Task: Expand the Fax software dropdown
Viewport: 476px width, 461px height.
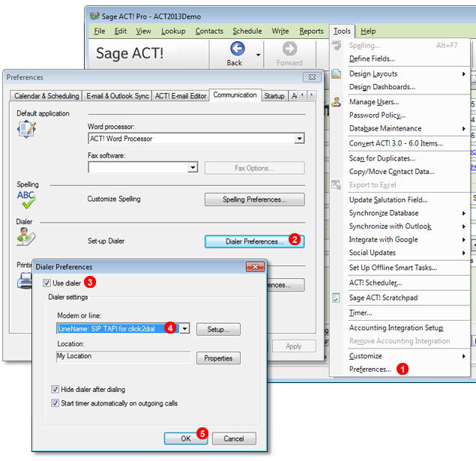Action: point(193,168)
